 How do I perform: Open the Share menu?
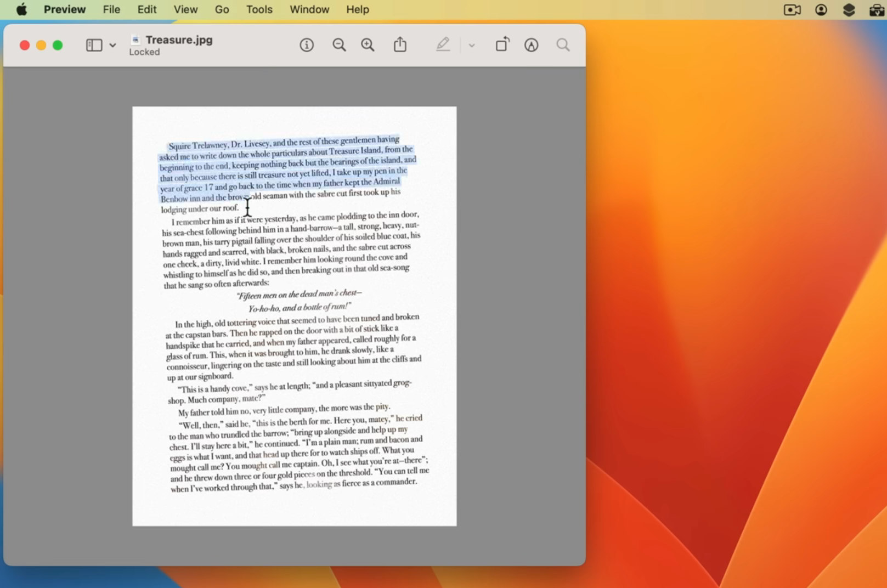tap(400, 44)
